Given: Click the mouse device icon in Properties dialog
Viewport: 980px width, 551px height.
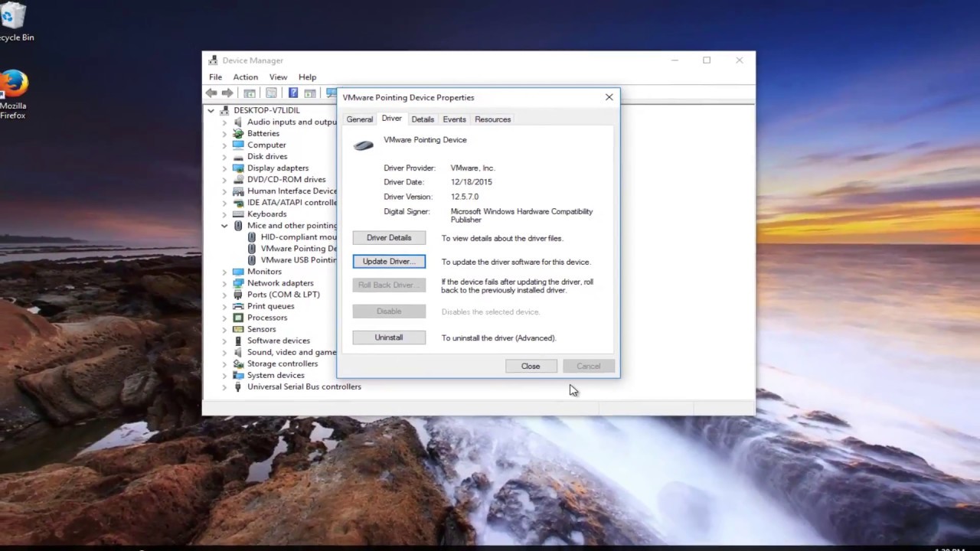Looking at the screenshot, I should point(364,145).
